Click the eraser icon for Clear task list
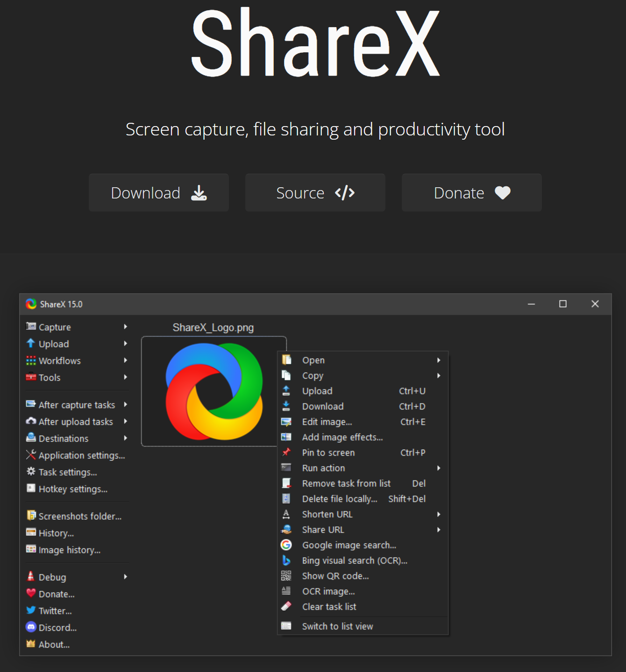 coord(286,606)
